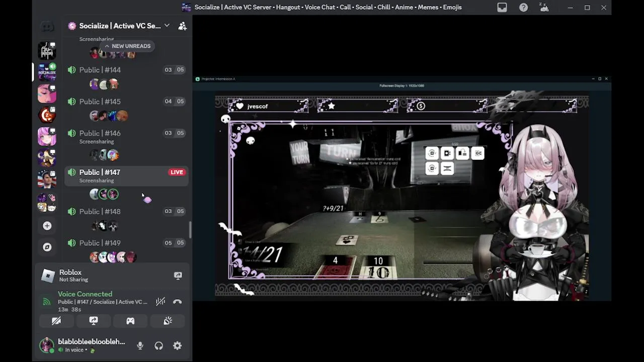Click the channel list scrollbar thumb
The width and height of the screenshot is (644, 362).
tap(190, 230)
